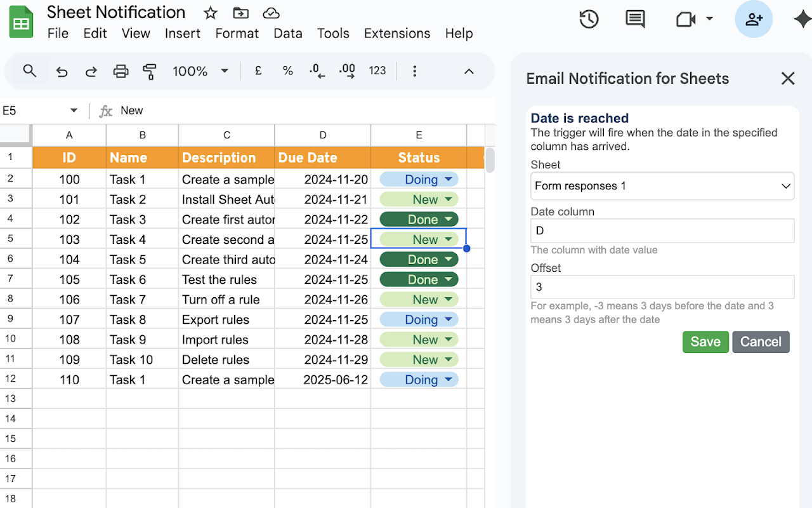Open the name box dropdown arrow
Viewport: 812px width, 508px height.
74,110
